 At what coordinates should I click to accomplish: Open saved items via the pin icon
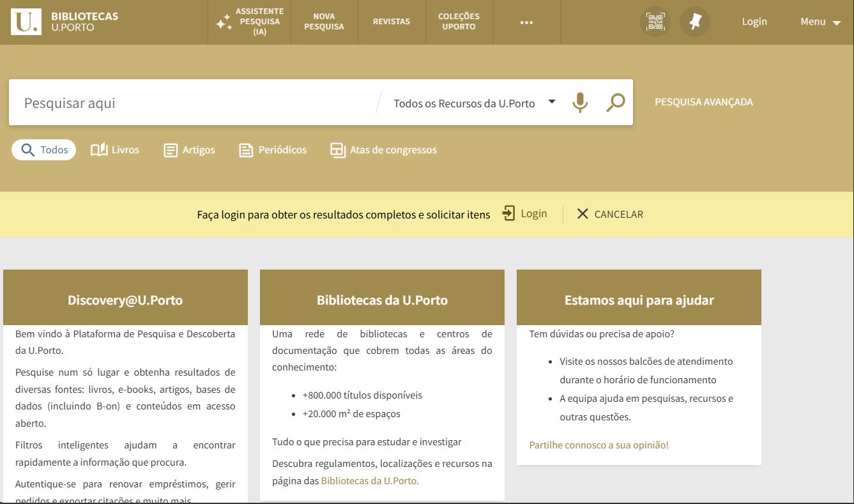point(694,21)
